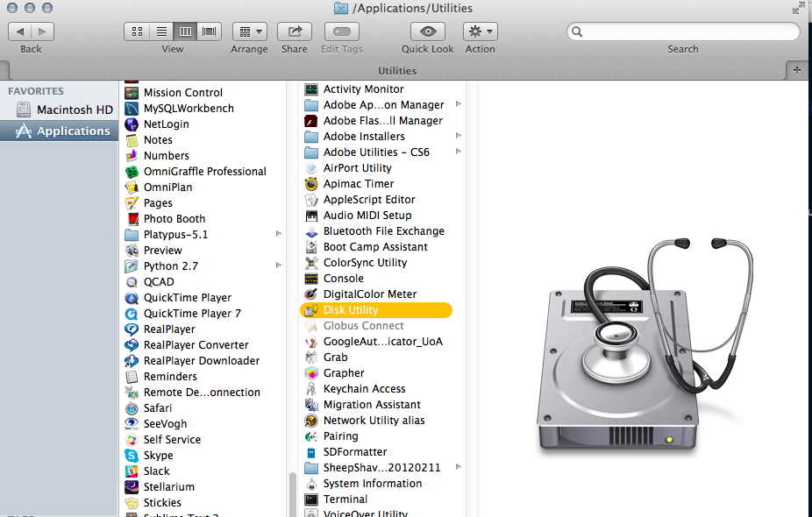
Task: Click the Safari compass icon
Action: tap(132, 408)
